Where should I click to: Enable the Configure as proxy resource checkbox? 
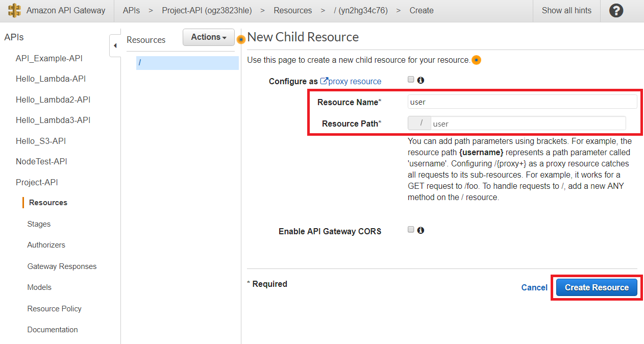[411, 80]
